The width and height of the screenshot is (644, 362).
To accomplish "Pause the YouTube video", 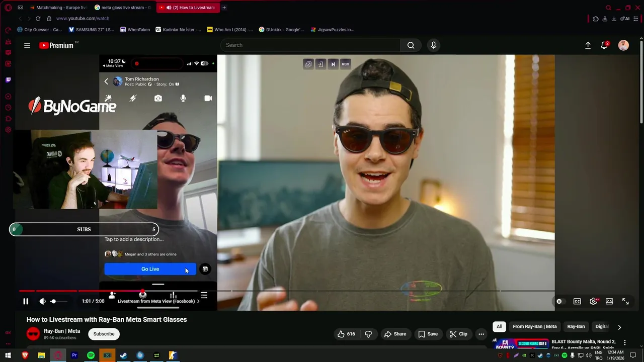I will 26,301.
